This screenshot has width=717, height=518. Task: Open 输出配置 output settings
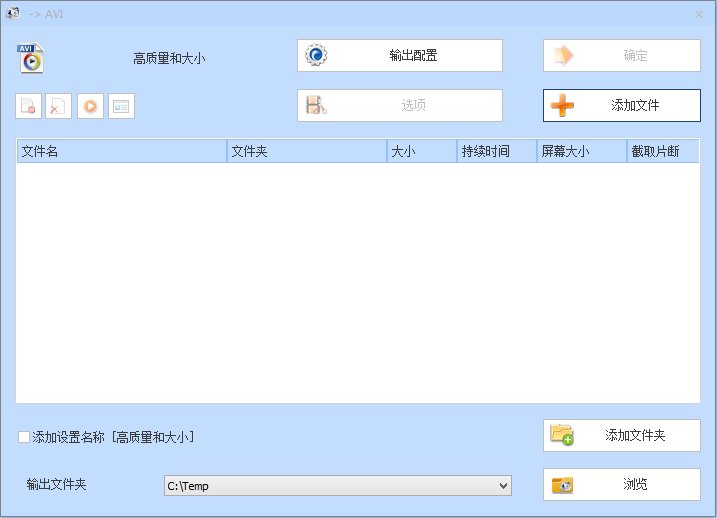pos(400,55)
